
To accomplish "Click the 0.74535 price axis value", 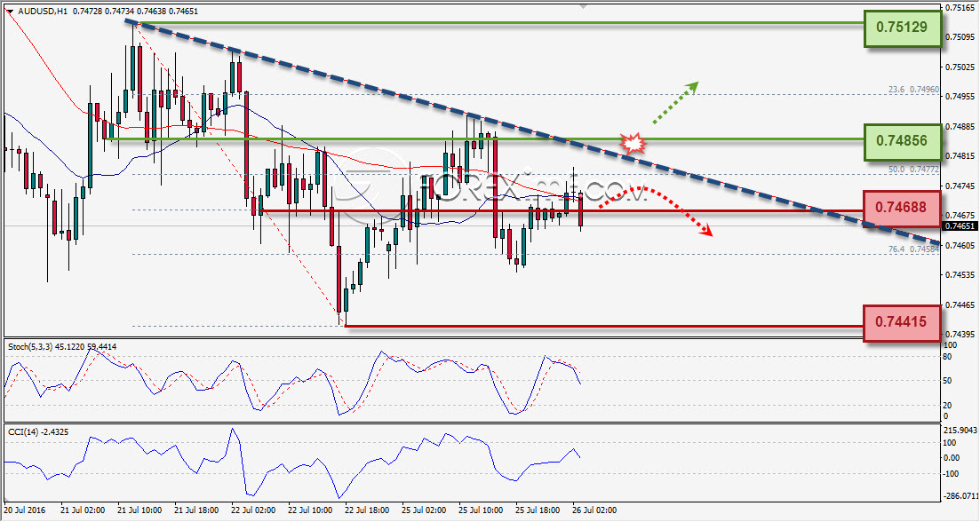I will click(961, 274).
